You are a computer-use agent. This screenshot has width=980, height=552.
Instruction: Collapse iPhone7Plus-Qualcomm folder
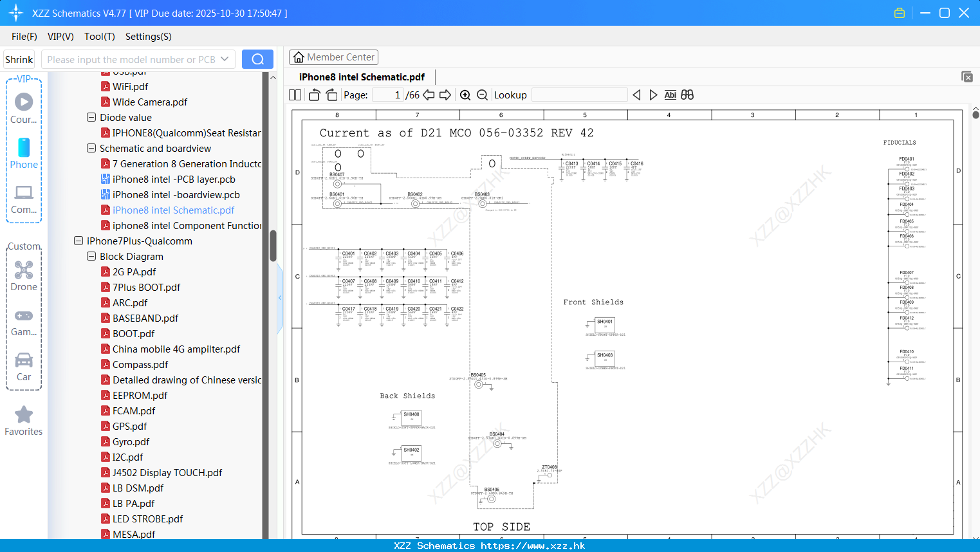(x=79, y=241)
